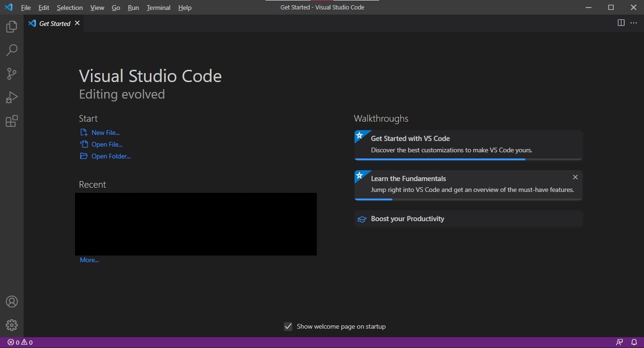Image resolution: width=644 pixels, height=348 pixels.
Task: Open the Get Started with VS Code walkthrough
Action: 469,145
